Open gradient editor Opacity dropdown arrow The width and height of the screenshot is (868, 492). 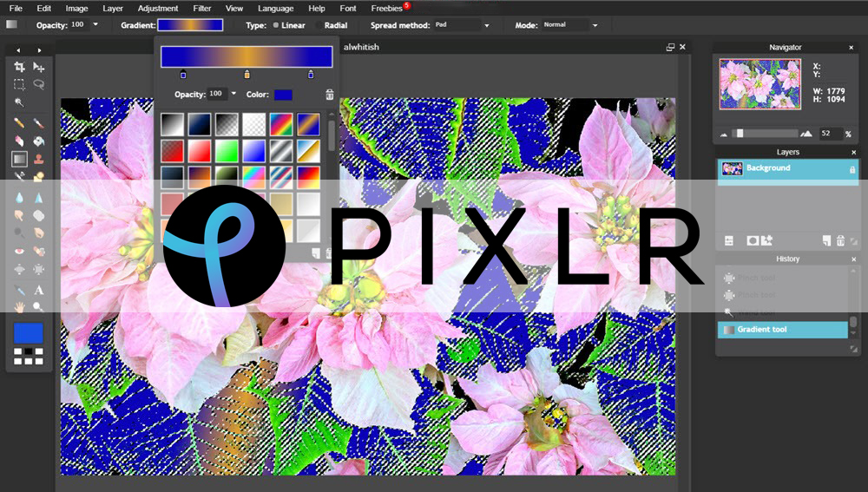click(233, 94)
